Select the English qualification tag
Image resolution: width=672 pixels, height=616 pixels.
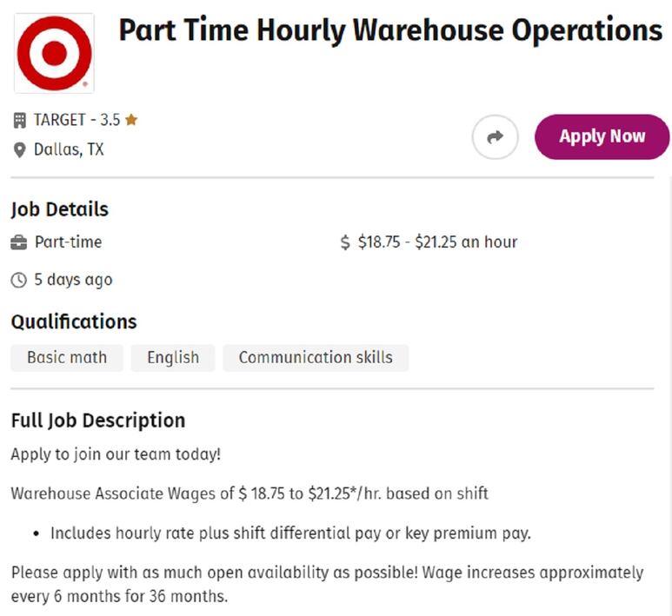[173, 358]
